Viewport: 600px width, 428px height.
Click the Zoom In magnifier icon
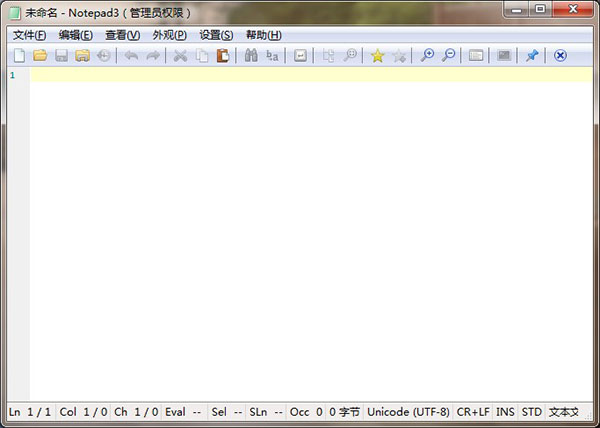click(x=427, y=56)
